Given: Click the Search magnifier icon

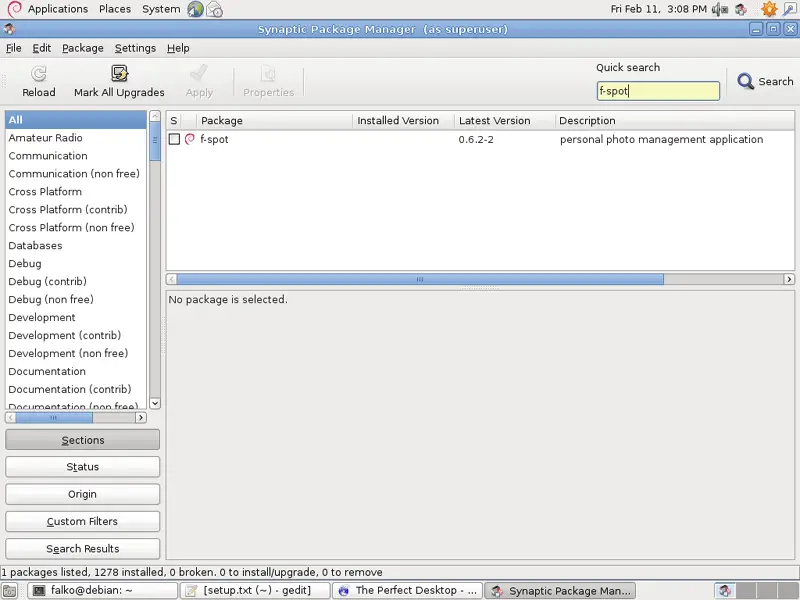Looking at the screenshot, I should (745, 81).
